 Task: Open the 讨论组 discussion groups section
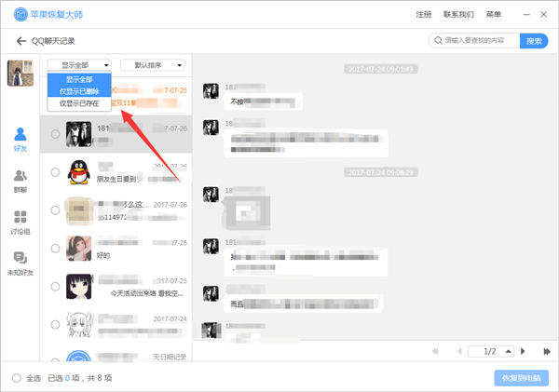pyautogui.click(x=20, y=223)
